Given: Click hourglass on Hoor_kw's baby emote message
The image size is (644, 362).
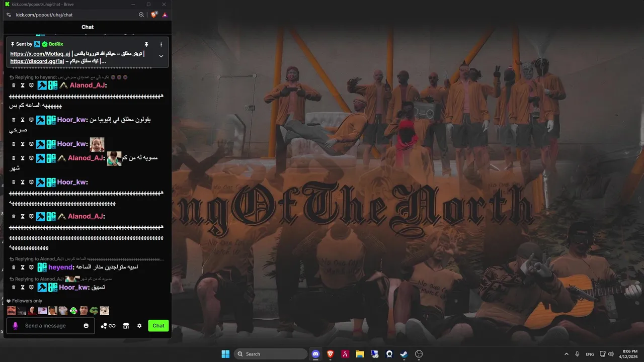Looking at the screenshot, I should tap(23, 144).
